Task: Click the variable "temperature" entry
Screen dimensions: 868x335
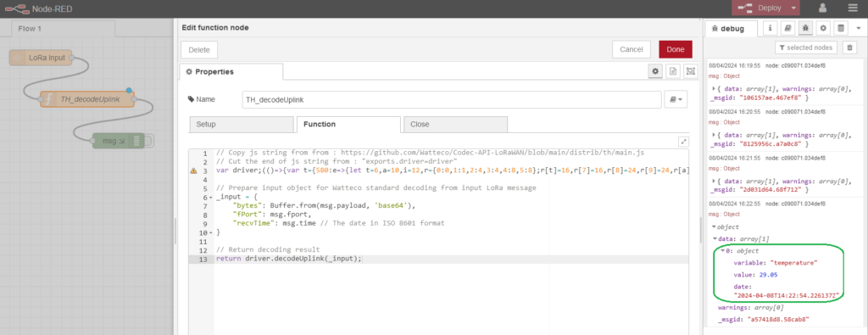Action: [776, 263]
